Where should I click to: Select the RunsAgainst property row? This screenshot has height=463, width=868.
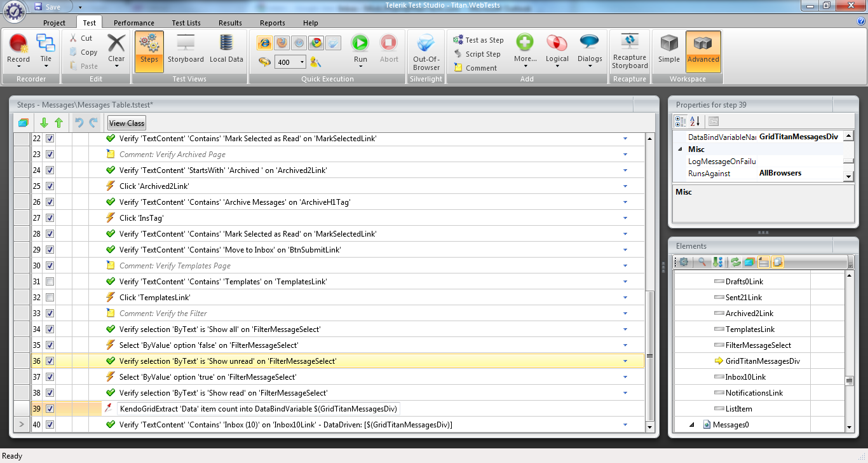point(759,173)
